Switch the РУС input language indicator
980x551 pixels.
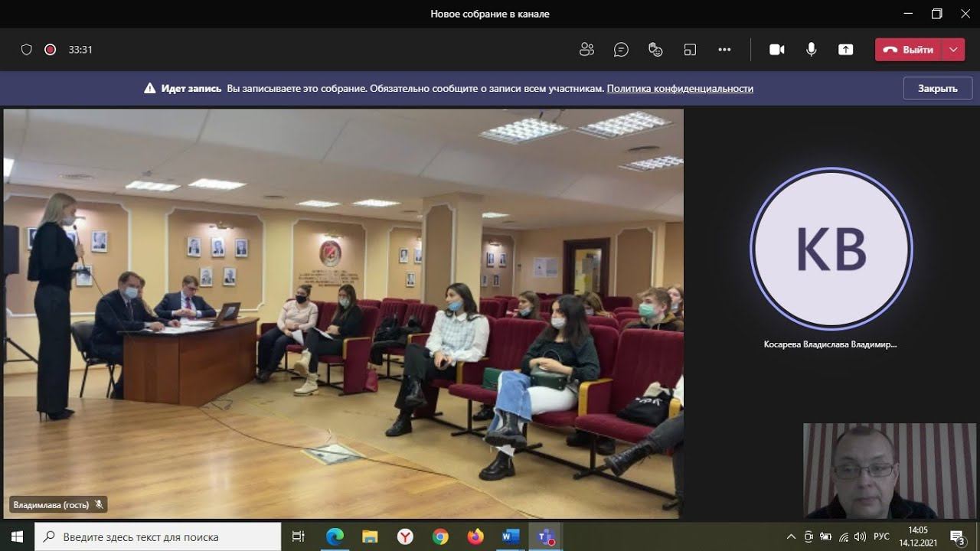882,536
